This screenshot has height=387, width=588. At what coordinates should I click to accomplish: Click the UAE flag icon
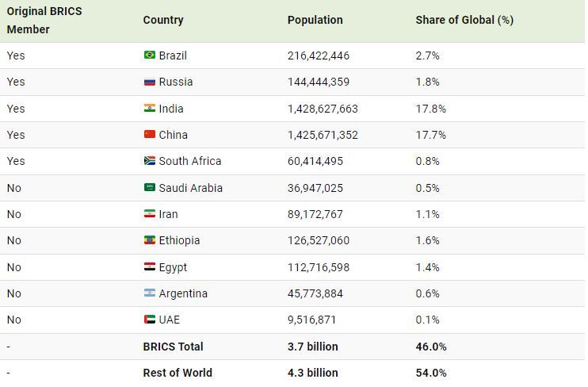150,320
